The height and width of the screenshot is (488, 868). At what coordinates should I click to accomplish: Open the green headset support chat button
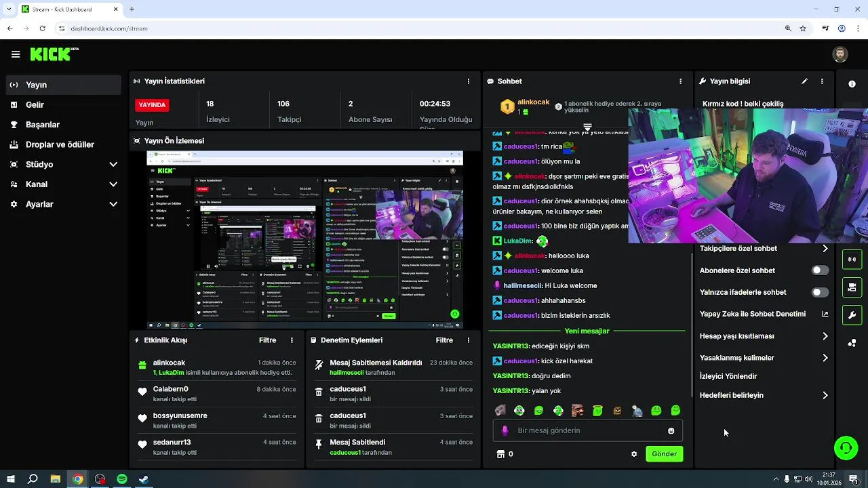846,448
